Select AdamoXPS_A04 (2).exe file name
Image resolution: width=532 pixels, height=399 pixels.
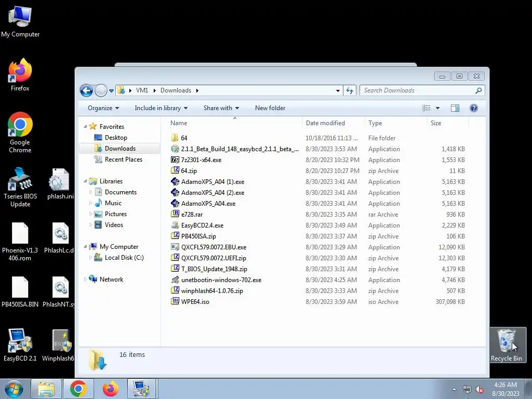click(212, 192)
